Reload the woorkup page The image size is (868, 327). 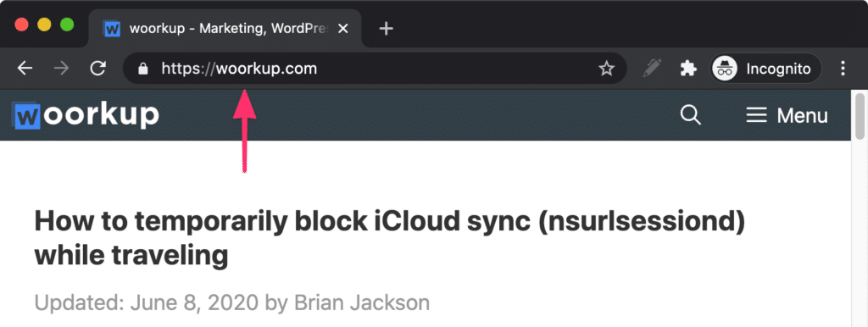coord(98,69)
